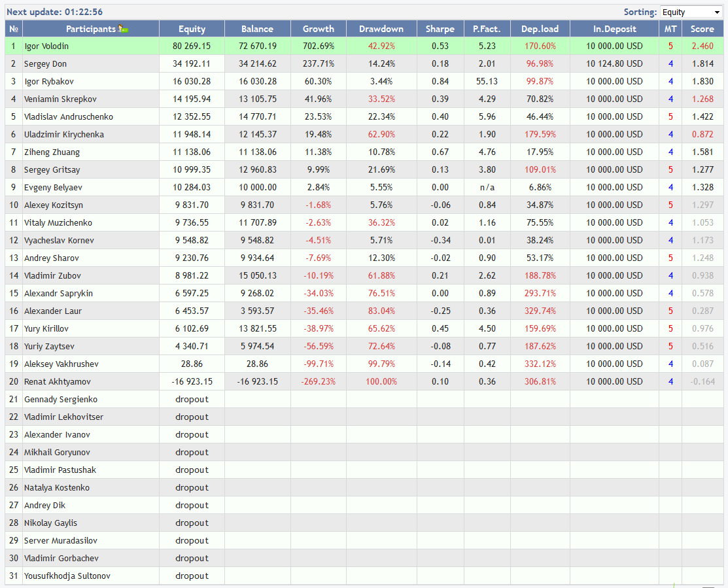Click the In.Deposit column header
Viewport: 728px width, 588px height.
click(x=614, y=29)
